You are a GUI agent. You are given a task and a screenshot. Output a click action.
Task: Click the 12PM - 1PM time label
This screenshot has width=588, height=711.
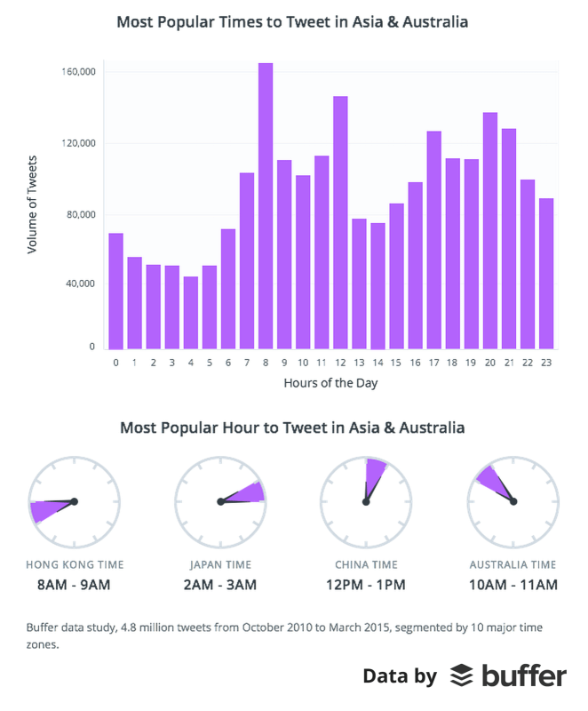[366, 585]
